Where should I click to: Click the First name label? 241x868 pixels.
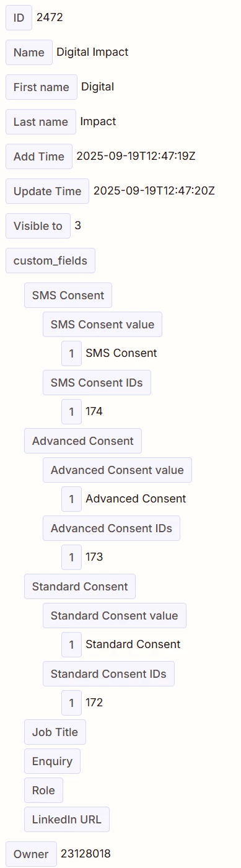click(42, 87)
